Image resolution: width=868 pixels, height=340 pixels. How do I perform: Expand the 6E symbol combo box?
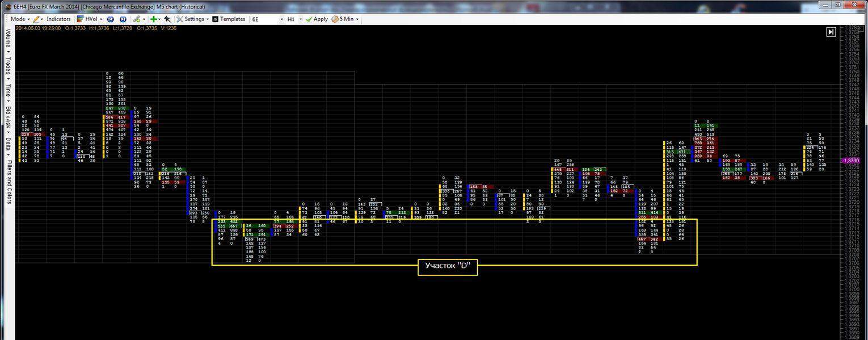click(281, 19)
